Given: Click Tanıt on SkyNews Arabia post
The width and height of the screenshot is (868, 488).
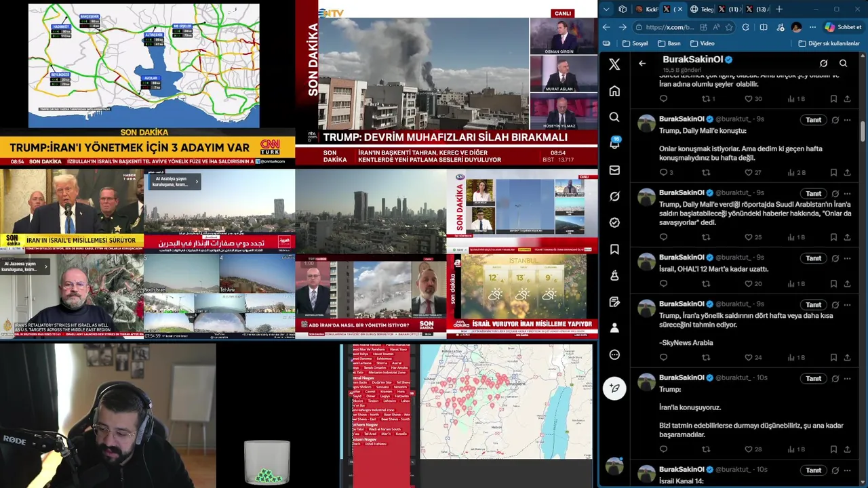Looking at the screenshot, I should [813, 305].
